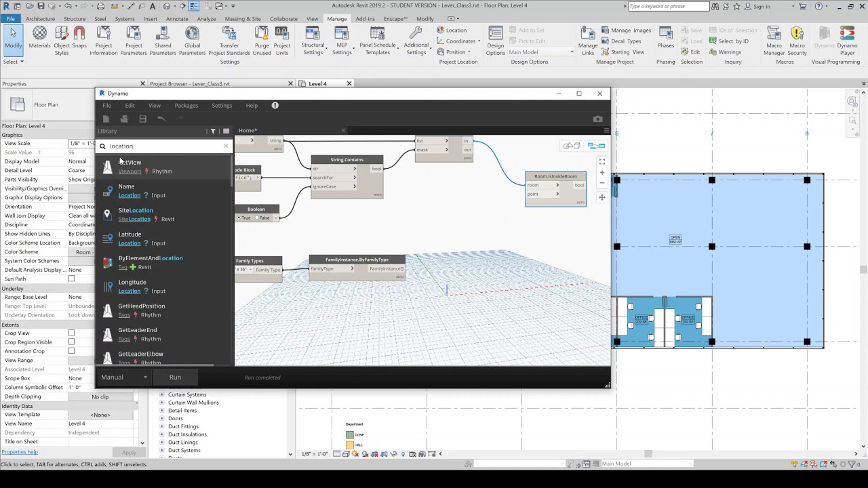Expand Curtain Systems in Project Browser
The width and height of the screenshot is (868, 488).
(x=161, y=394)
